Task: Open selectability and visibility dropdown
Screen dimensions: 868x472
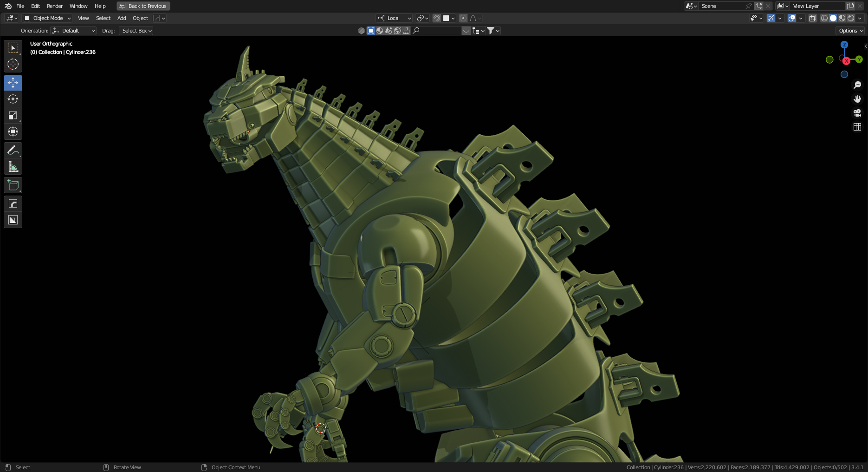Action: (x=757, y=18)
